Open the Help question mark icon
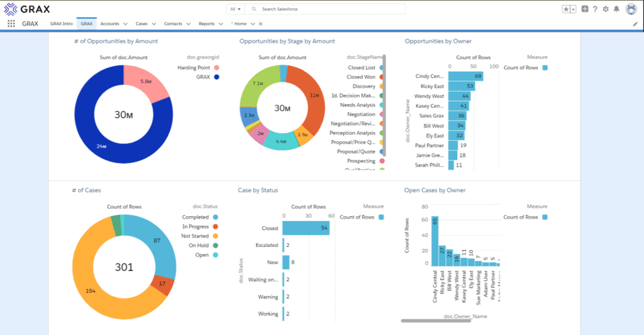Image resolution: width=644 pixels, height=335 pixels. tap(595, 9)
